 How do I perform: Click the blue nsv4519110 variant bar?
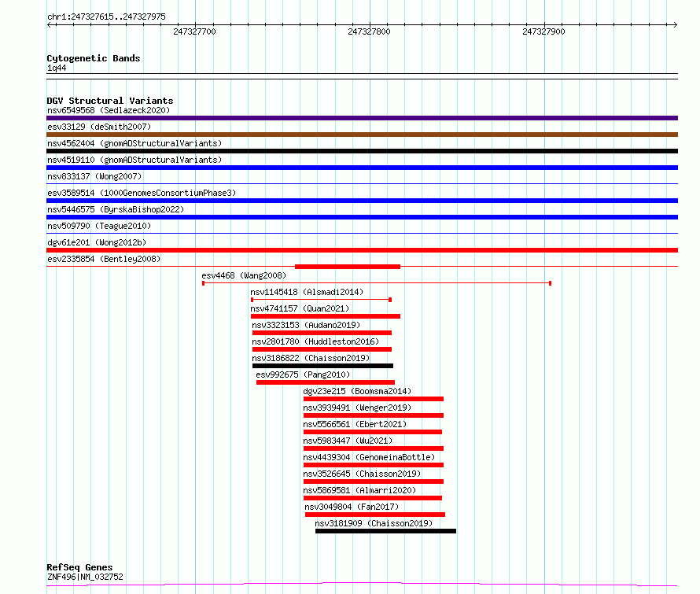pyautogui.click(x=362, y=168)
